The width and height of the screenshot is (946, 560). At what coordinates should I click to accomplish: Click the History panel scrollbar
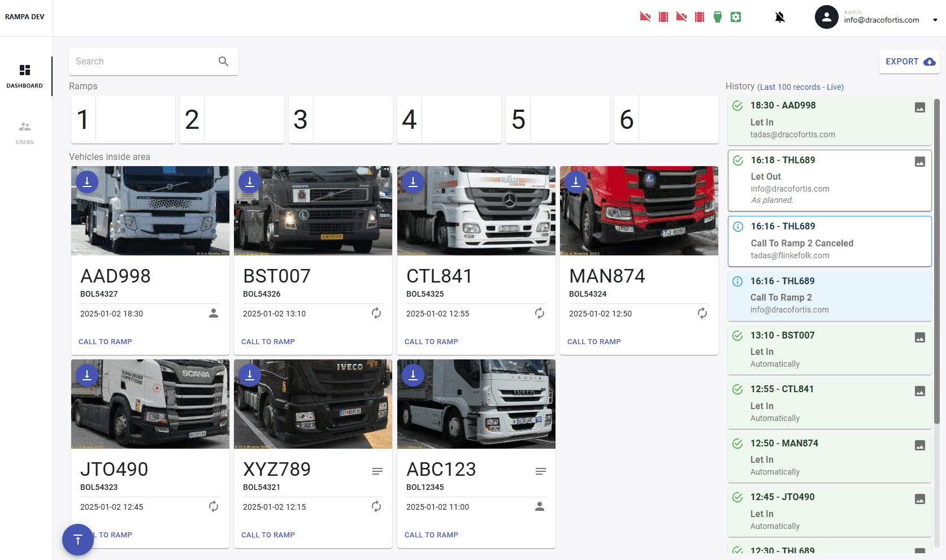[x=936, y=260]
